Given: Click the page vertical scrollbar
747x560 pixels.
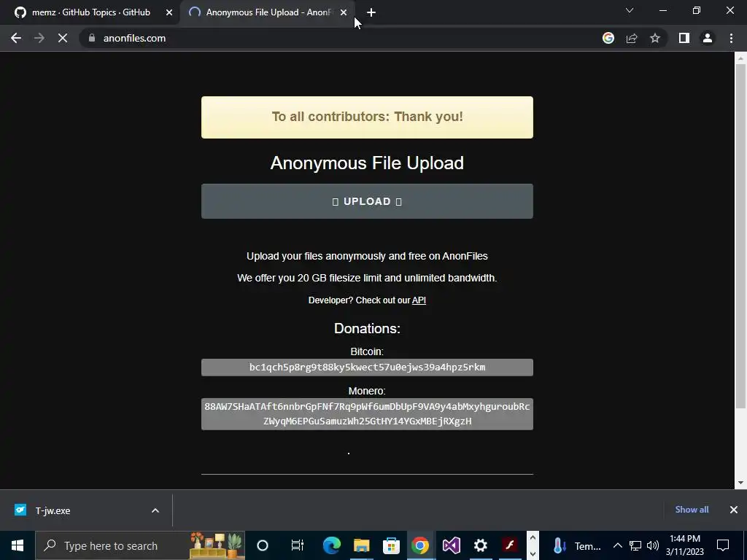Looking at the screenshot, I should point(740,236).
